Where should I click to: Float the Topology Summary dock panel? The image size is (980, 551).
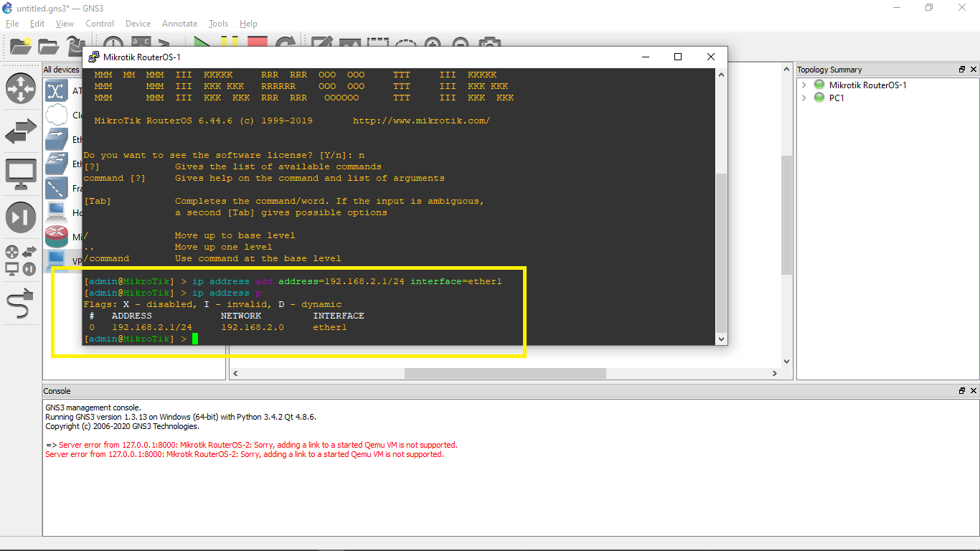click(x=962, y=70)
